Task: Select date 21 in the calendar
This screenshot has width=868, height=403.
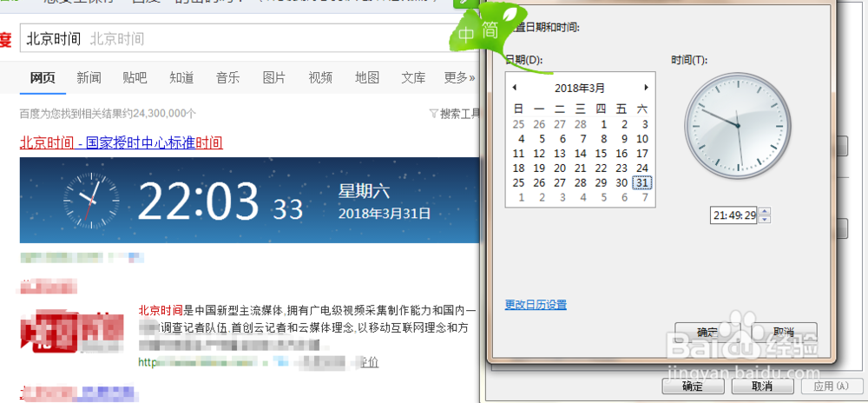Action: tap(581, 168)
